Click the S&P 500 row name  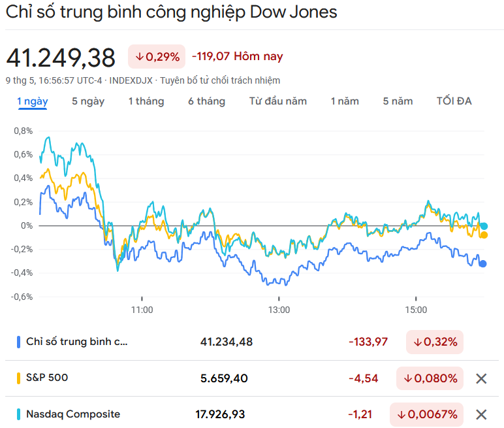point(47,378)
